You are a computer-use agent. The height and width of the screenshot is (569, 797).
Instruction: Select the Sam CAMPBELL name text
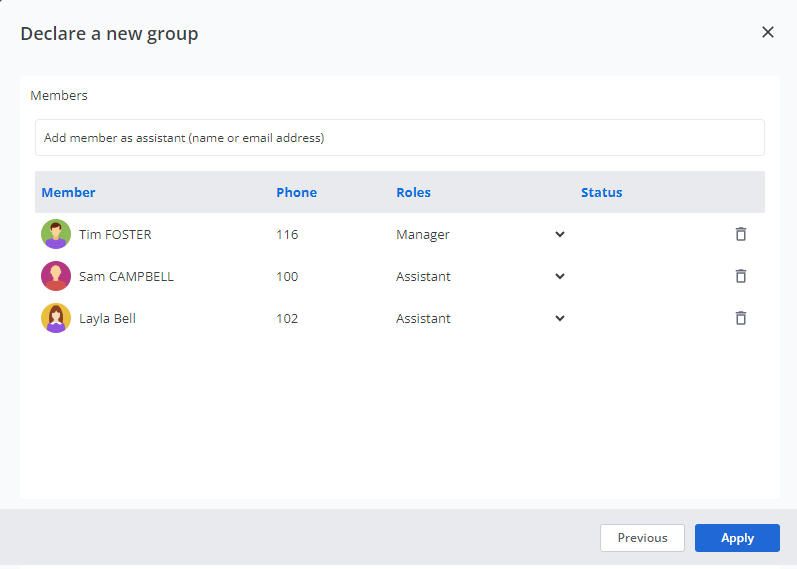pos(126,276)
